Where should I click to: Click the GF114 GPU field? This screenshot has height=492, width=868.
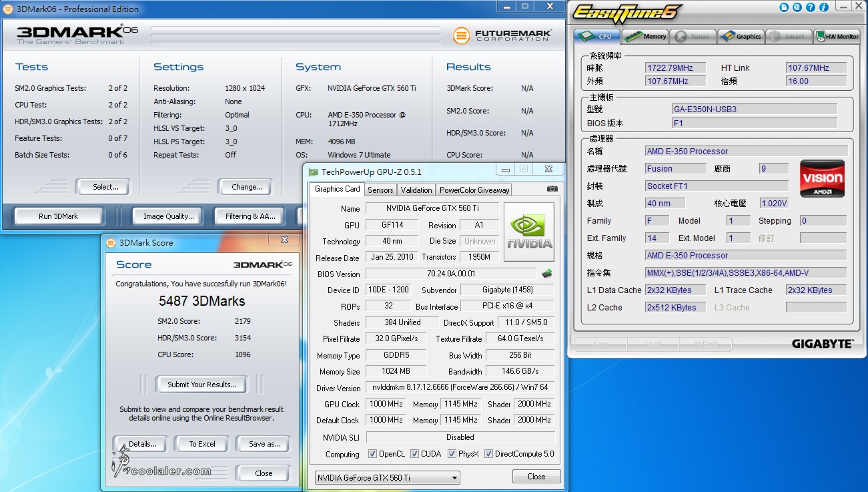click(x=392, y=225)
